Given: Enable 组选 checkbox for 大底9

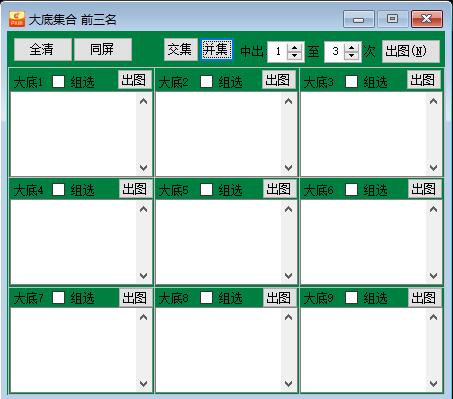Looking at the screenshot, I should tap(351, 297).
